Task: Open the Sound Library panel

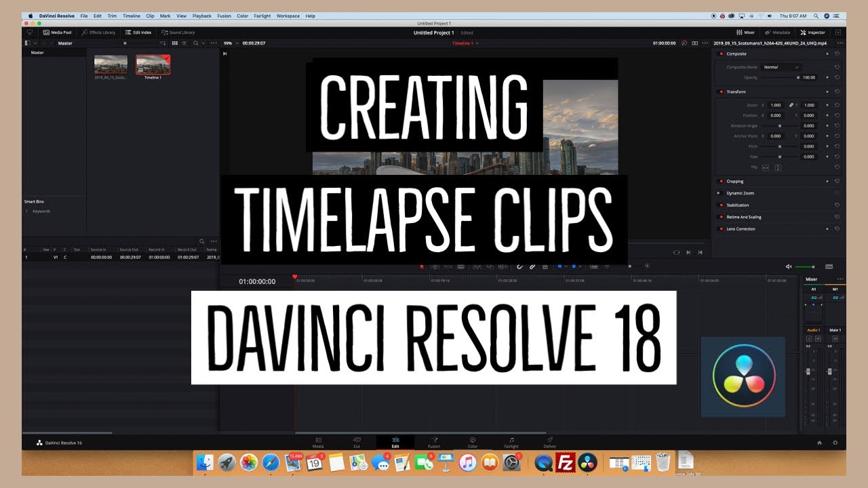Action: point(178,33)
